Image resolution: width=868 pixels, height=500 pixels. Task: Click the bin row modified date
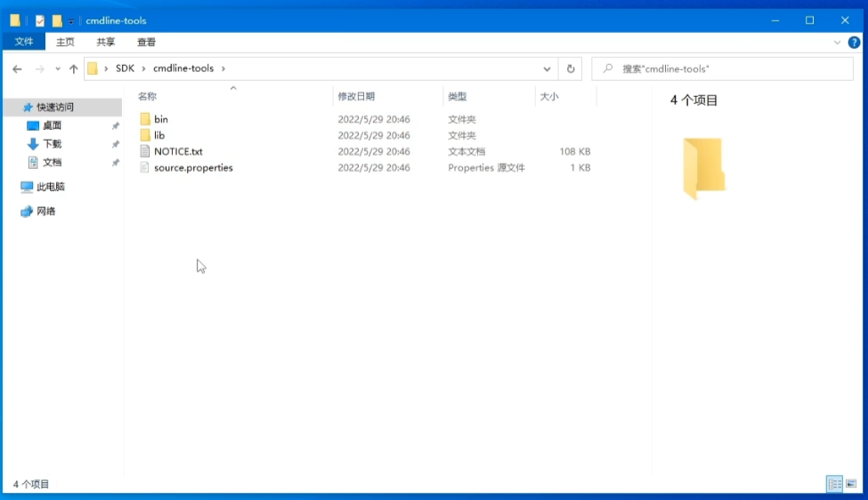click(x=374, y=119)
